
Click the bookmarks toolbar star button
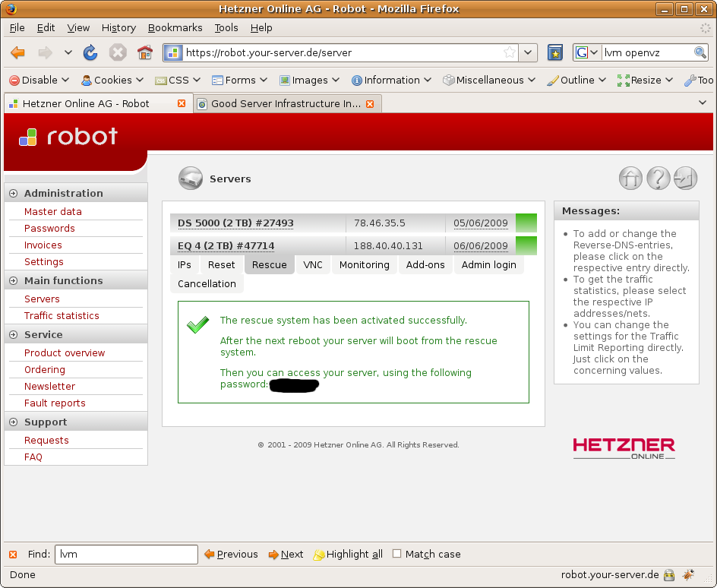point(555,52)
